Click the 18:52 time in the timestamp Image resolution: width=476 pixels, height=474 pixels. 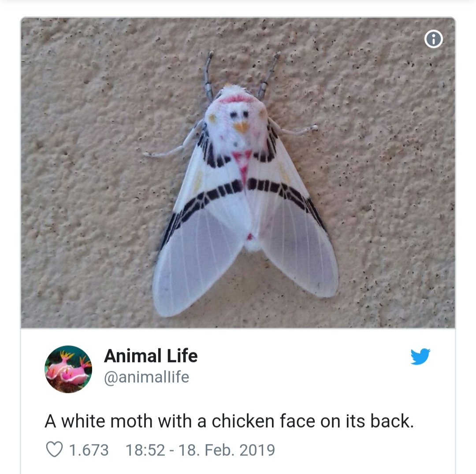click(145, 450)
